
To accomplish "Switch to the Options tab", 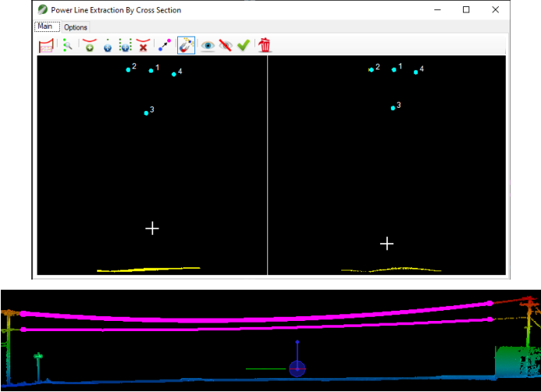I will (76, 27).
